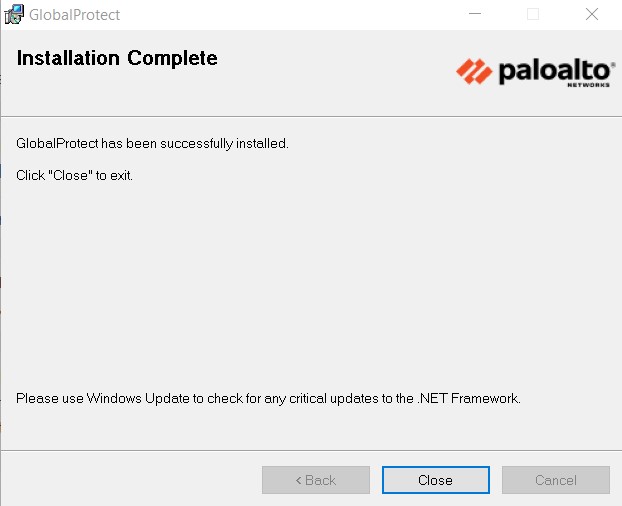This screenshot has height=506, width=622.
Task: Click the white header area beside Installation Complete
Action: point(330,70)
